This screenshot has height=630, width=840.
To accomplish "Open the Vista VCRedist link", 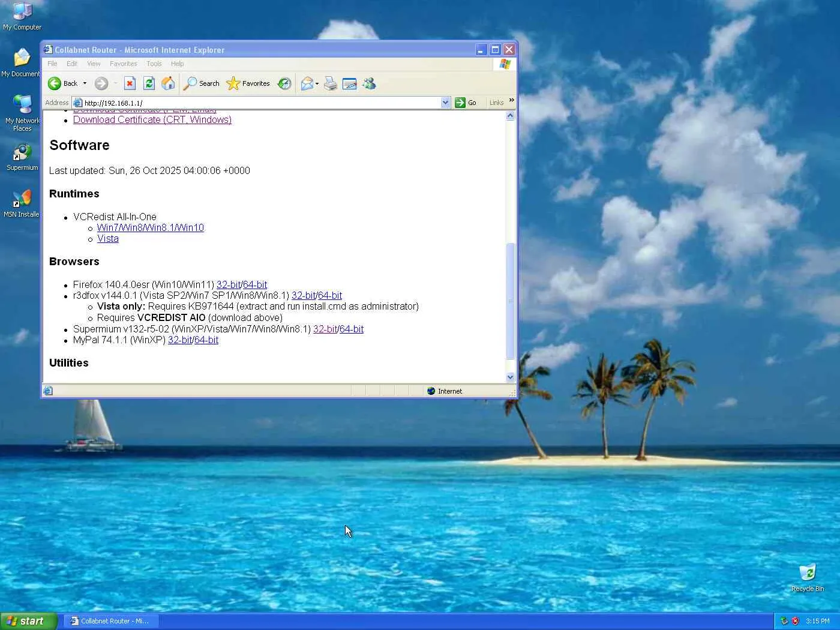I will coord(108,239).
